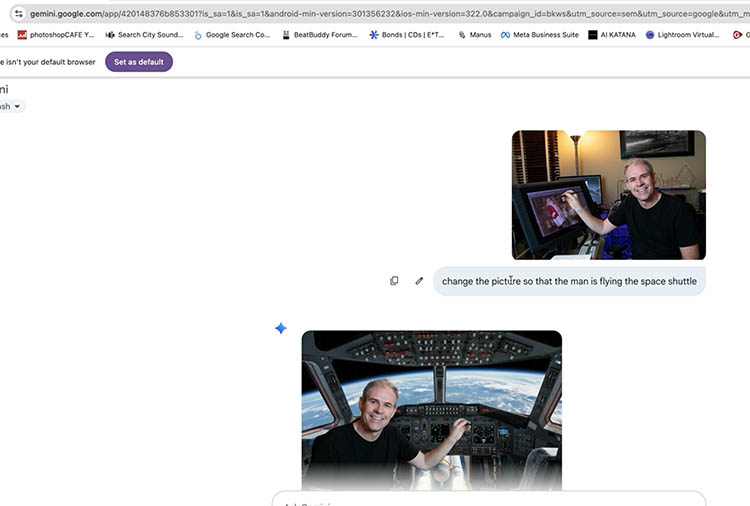Open the BeatBuddy Forum bookmark
750x506 pixels.
(x=318, y=35)
